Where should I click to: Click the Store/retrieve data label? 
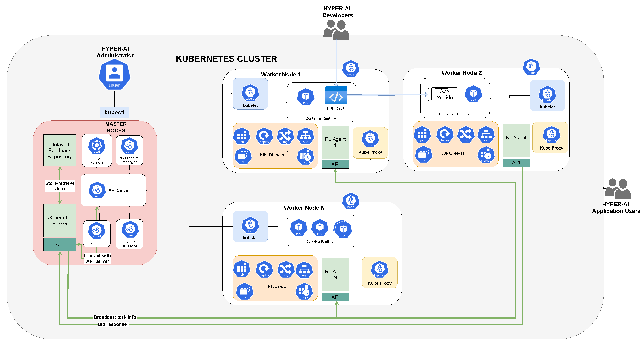click(x=60, y=186)
